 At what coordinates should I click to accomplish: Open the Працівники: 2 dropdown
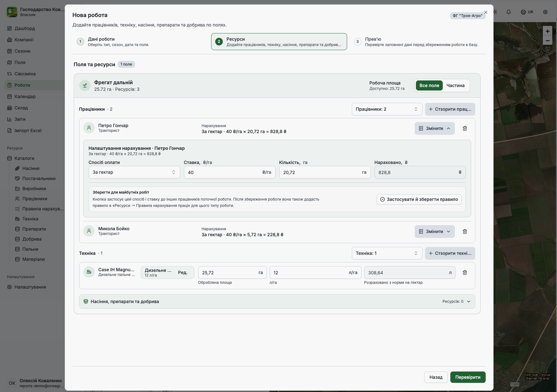(387, 109)
